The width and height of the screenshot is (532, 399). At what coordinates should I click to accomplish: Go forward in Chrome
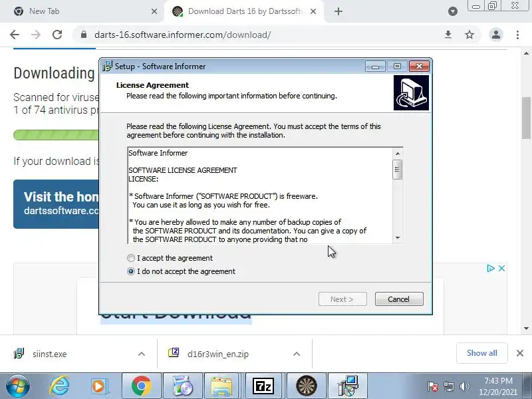point(36,35)
